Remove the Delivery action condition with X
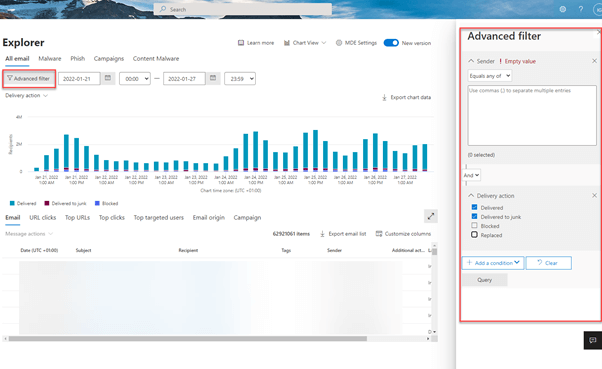Viewport: 602px width, 369px height. point(594,196)
